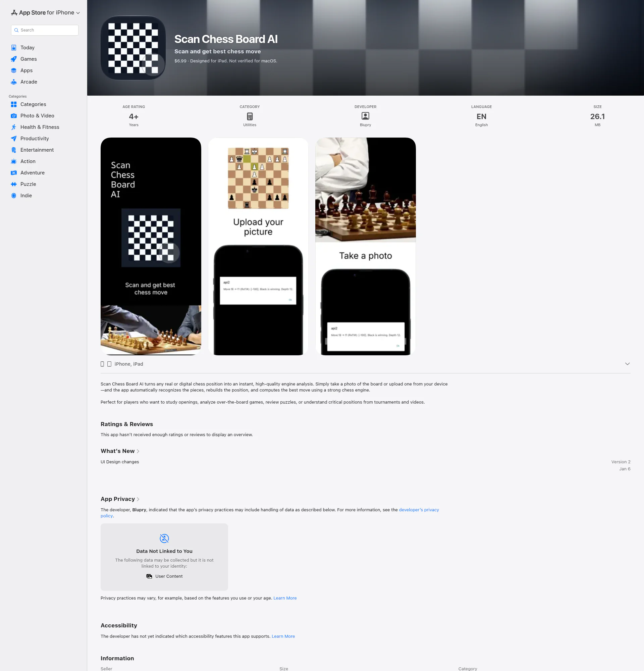
Task: Click the User Content privacy item
Action: tap(164, 576)
